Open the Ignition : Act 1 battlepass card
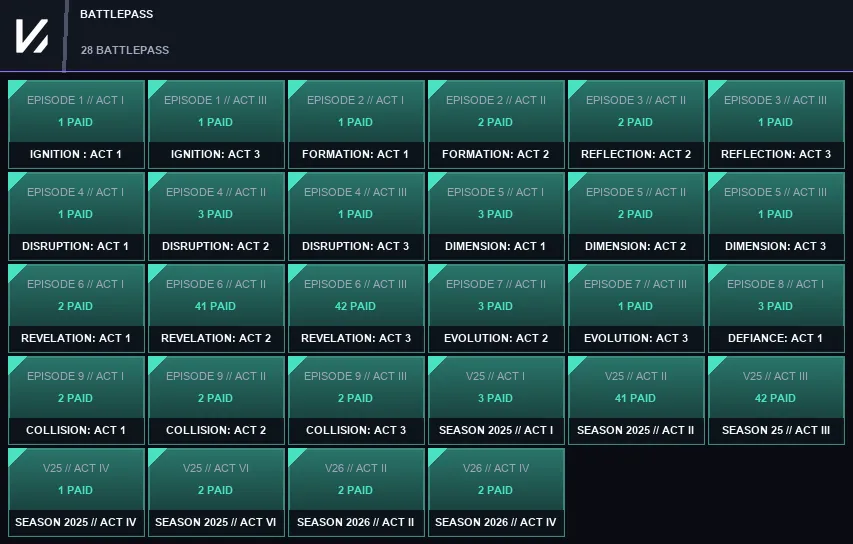Viewport: 853px width, 544px height. pos(76,125)
